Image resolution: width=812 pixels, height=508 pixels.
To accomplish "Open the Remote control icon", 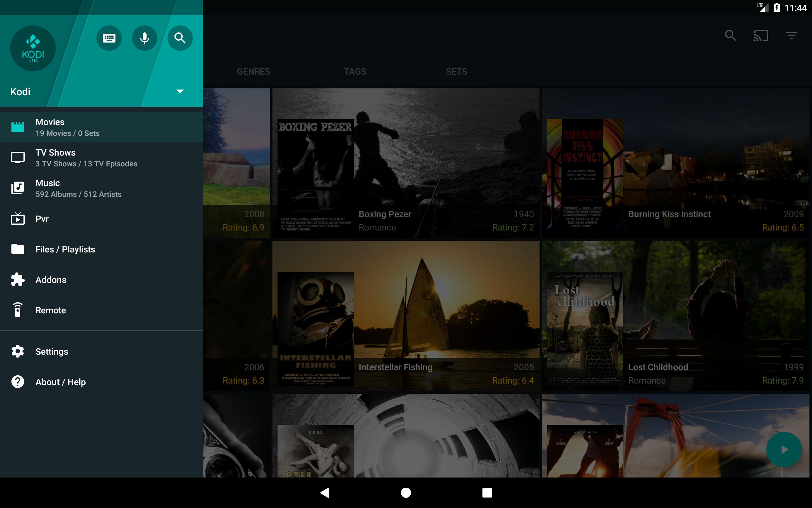I will [18, 310].
